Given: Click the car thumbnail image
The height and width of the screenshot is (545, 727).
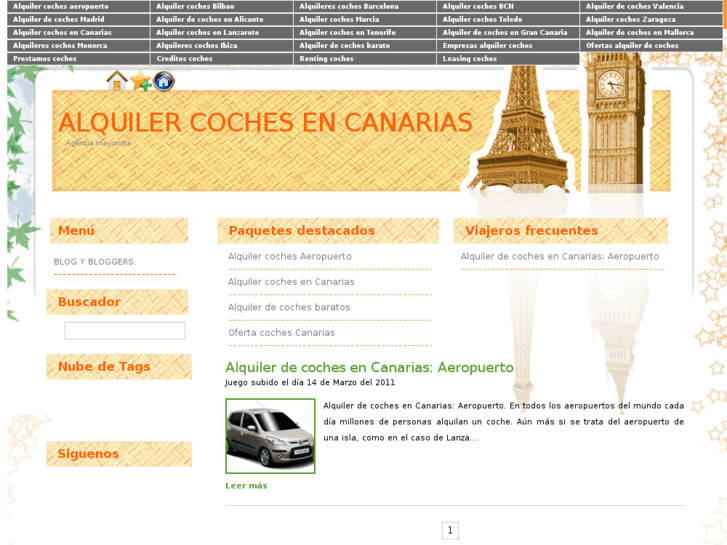Looking at the screenshot, I should 270,436.
